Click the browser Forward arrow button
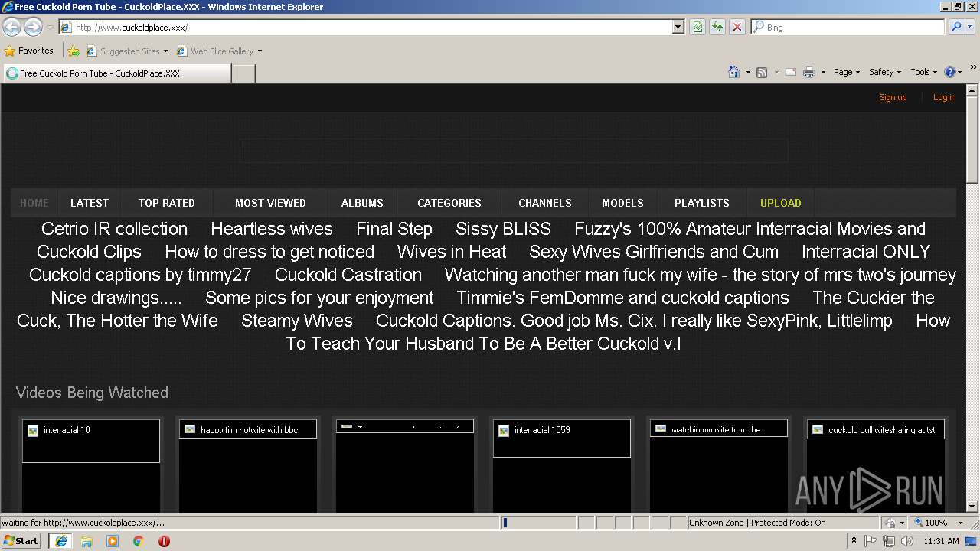The width and height of the screenshot is (980, 551). [x=33, y=28]
